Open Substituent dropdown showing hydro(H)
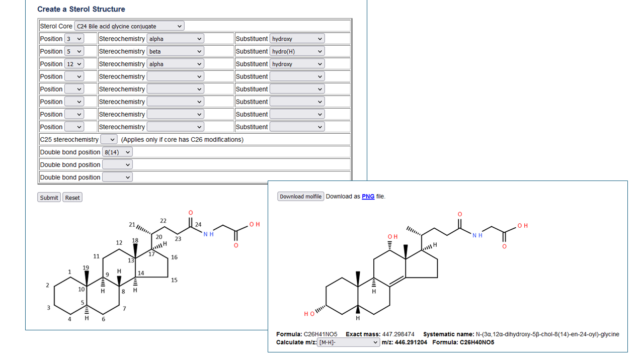 tap(297, 51)
